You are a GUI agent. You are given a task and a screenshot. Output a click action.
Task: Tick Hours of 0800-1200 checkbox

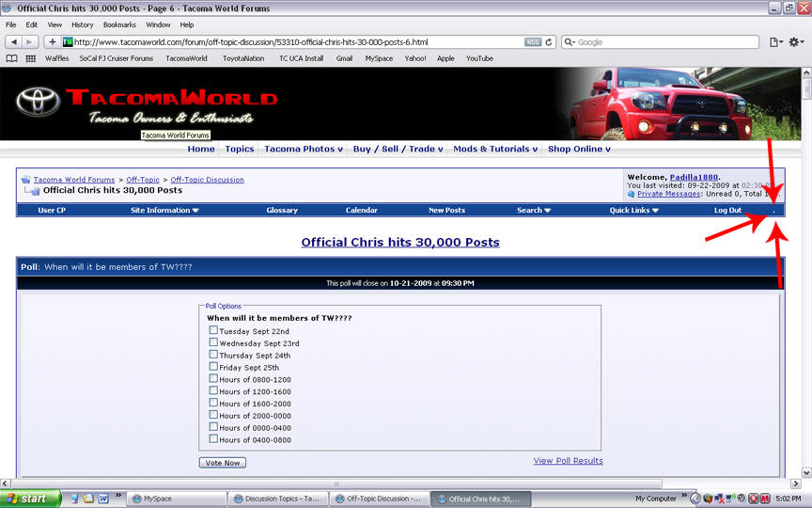coord(213,378)
